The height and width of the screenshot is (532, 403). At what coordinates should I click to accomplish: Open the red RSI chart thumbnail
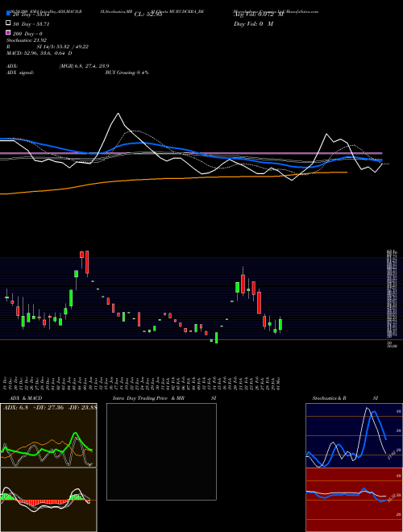(x=354, y=500)
